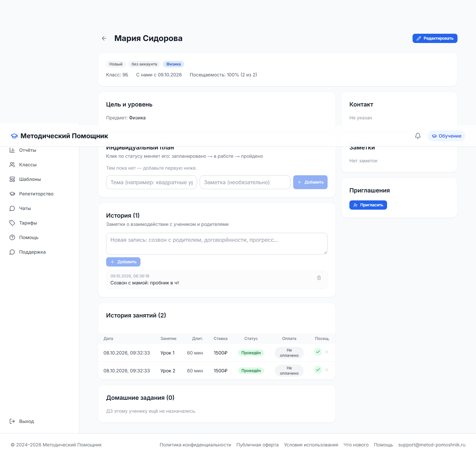
Task: Mark Урок 2 as attended with checkmark
Action: click(x=318, y=370)
